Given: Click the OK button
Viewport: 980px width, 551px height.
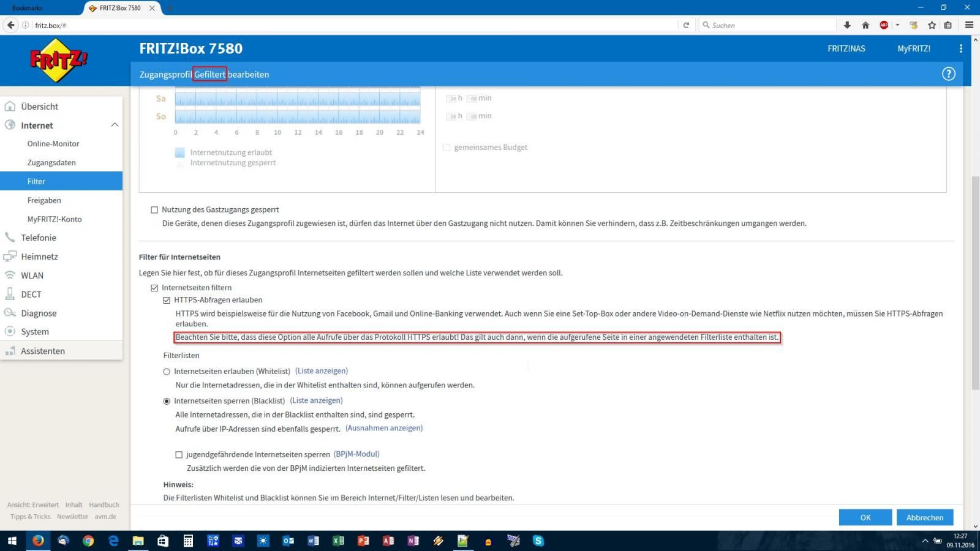Looking at the screenshot, I should pos(865,517).
